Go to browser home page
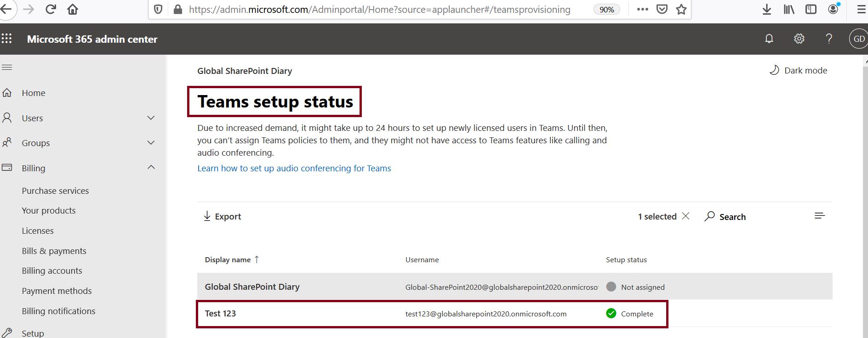This screenshot has height=338, width=868. pyautogui.click(x=73, y=9)
